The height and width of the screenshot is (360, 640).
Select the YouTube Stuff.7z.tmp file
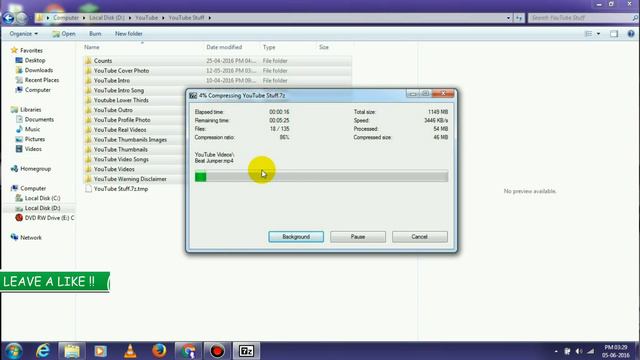121,189
